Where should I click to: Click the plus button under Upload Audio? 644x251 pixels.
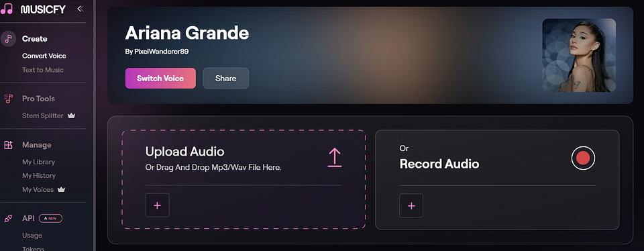(157, 205)
